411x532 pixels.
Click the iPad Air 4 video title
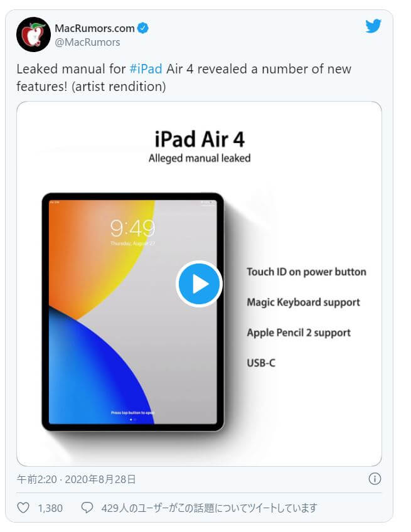tap(200, 139)
